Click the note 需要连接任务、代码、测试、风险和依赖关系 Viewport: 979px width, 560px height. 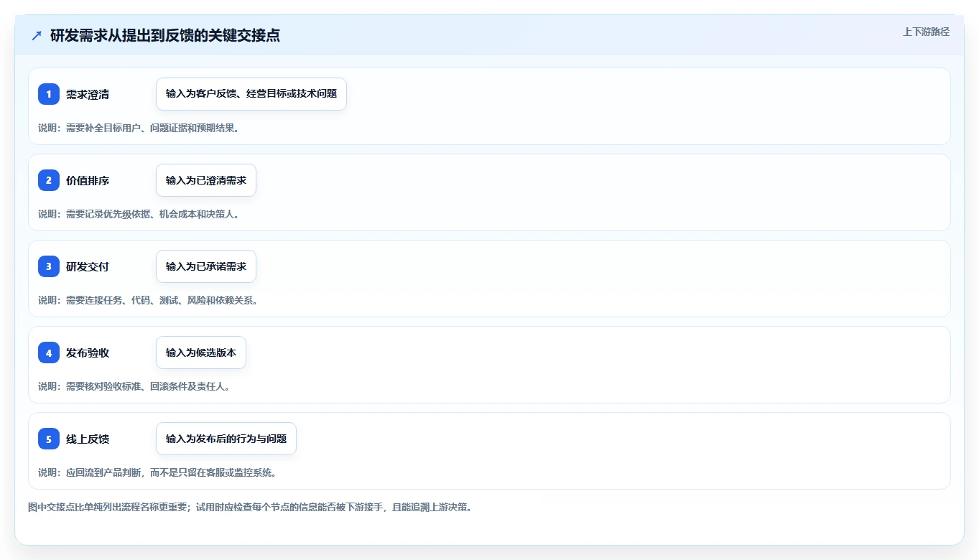162,300
